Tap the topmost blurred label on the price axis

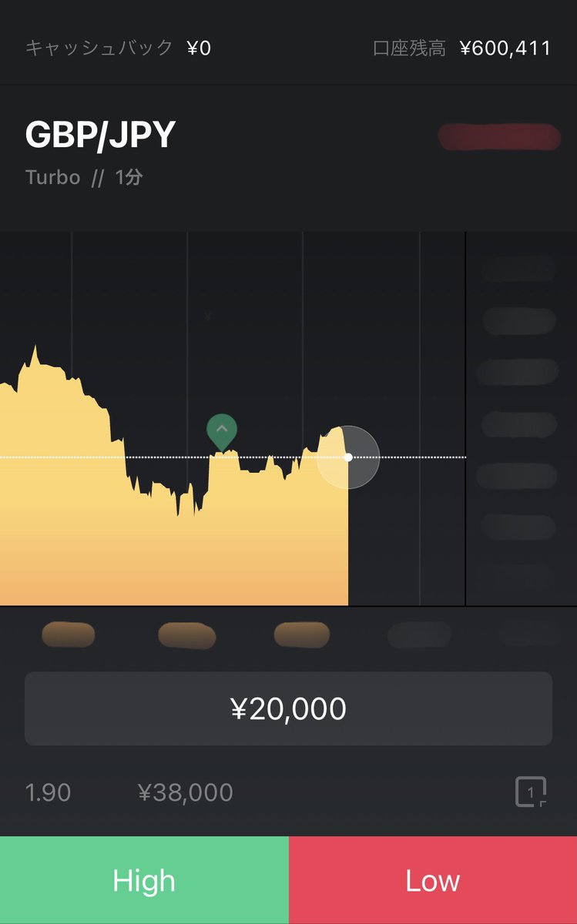(x=518, y=268)
